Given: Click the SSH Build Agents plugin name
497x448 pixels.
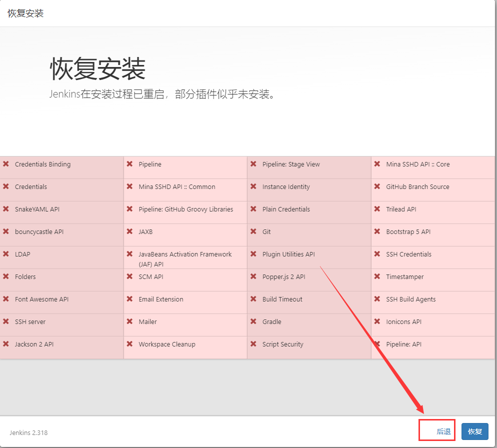Looking at the screenshot, I should point(411,299).
